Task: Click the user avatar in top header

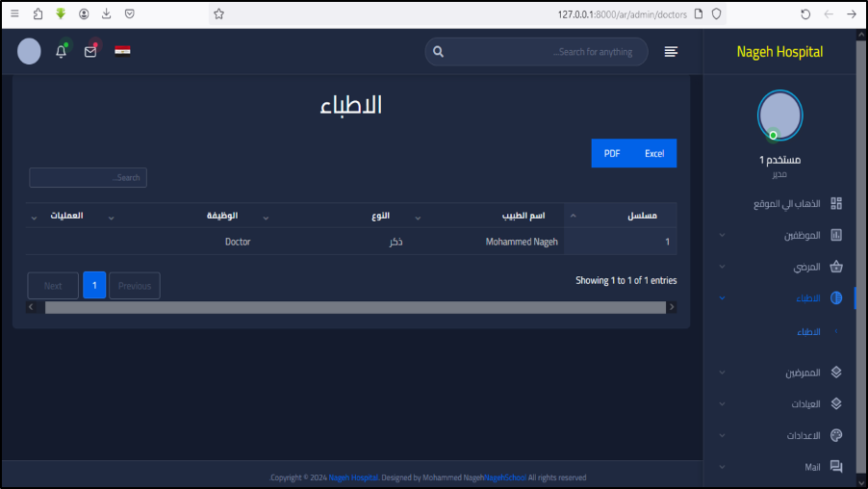Action: [x=30, y=52]
